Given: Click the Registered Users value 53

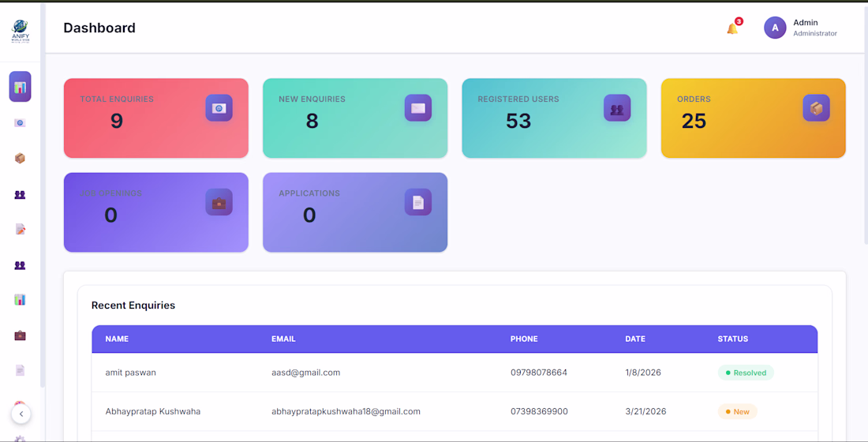Looking at the screenshot, I should [518, 121].
